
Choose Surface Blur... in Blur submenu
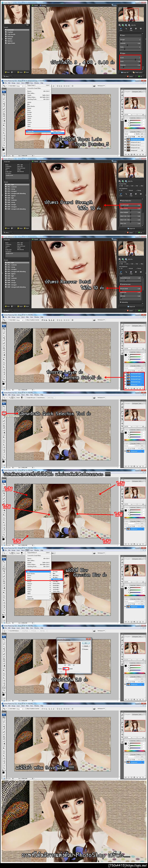pyautogui.click(x=57, y=592)
